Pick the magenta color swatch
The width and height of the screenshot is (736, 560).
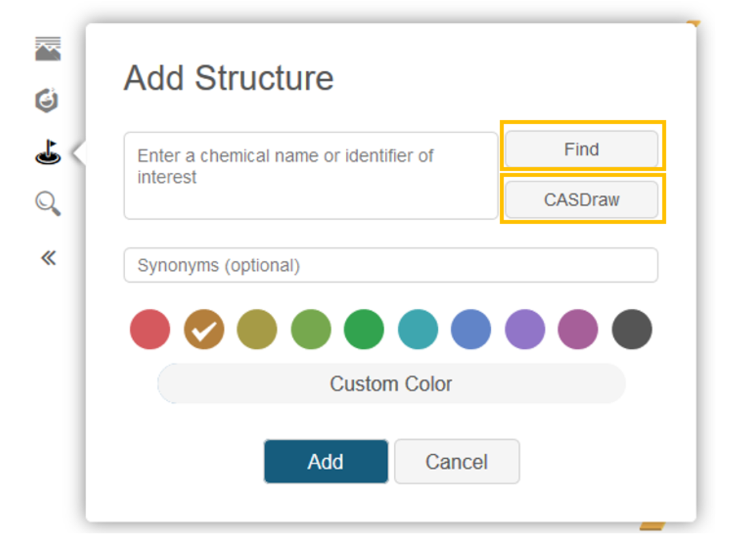pos(578,329)
